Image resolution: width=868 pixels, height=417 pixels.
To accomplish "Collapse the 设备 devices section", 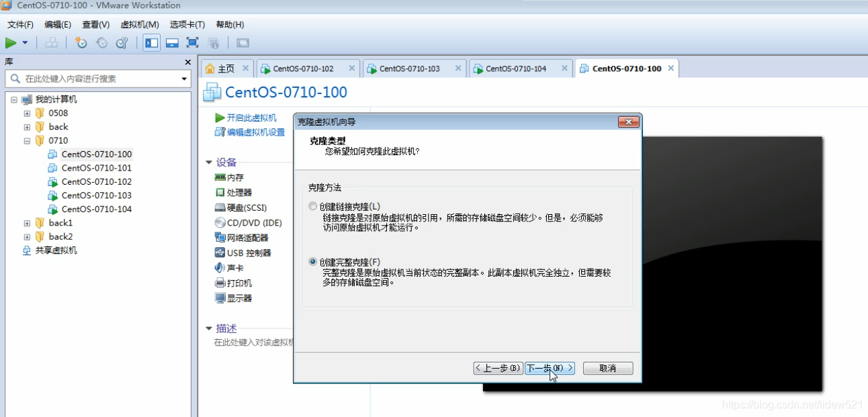I will (x=209, y=163).
